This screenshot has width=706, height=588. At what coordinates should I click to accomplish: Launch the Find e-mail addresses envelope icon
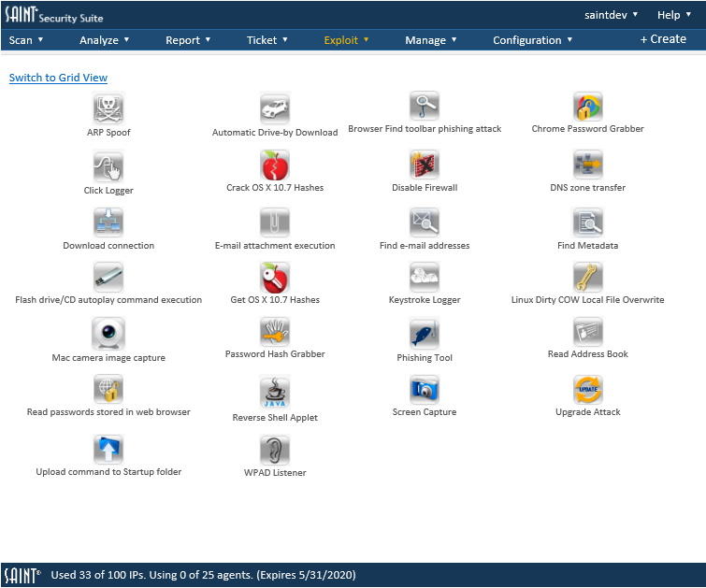(425, 222)
